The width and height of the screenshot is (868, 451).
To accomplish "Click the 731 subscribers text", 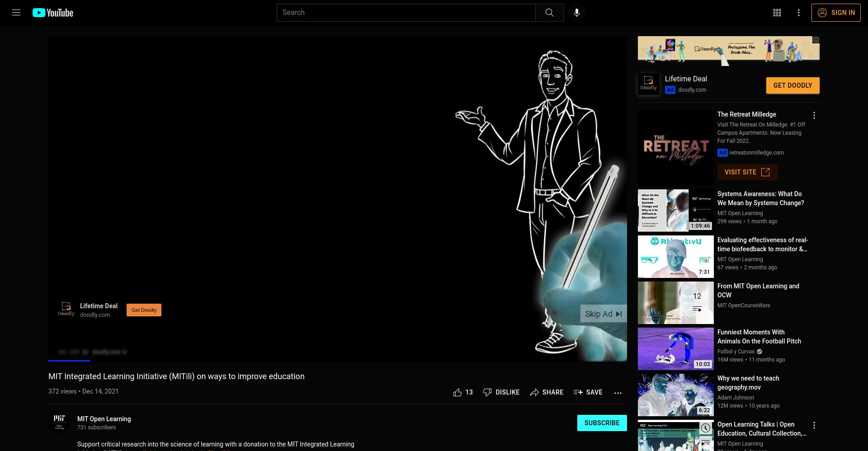I will tap(96, 428).
